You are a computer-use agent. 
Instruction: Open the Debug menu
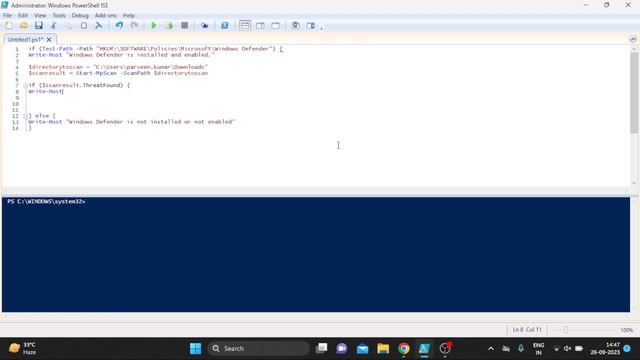(x=80, y=16)
